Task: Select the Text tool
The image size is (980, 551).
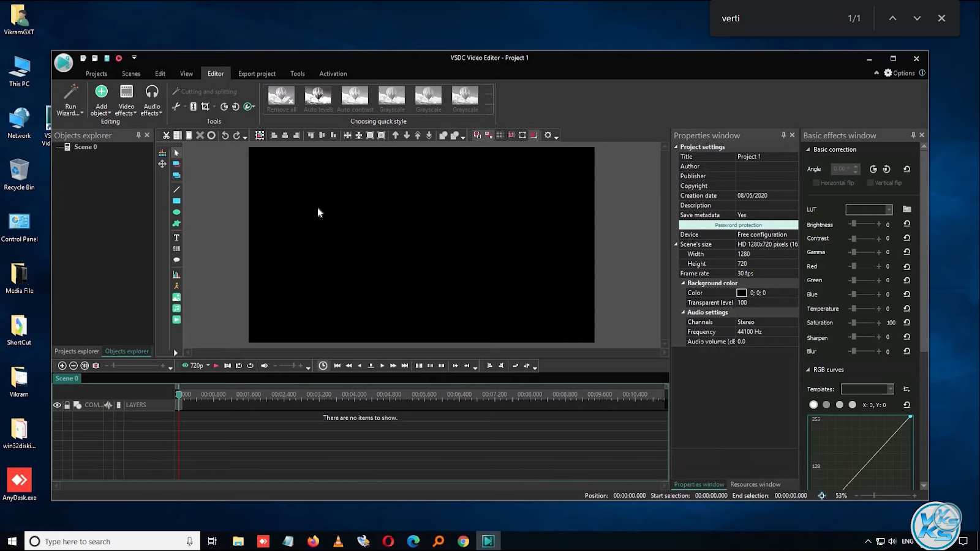Action: 176,238
